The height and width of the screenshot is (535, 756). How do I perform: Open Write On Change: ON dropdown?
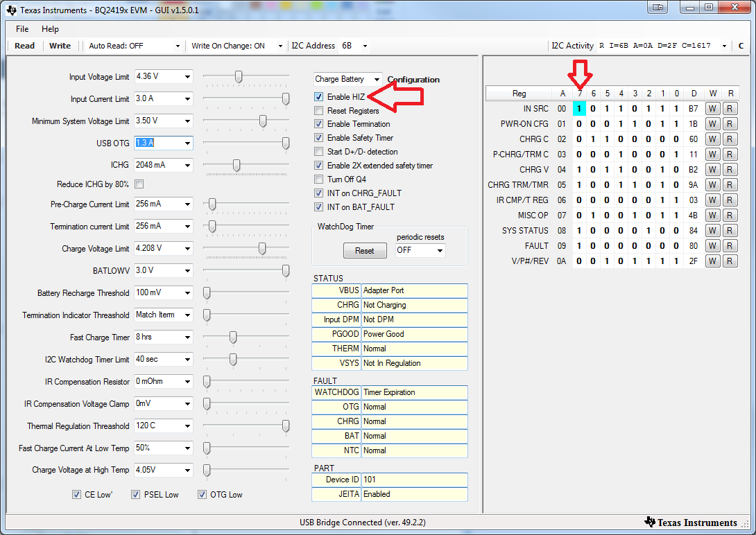click(x=280, y=46)
